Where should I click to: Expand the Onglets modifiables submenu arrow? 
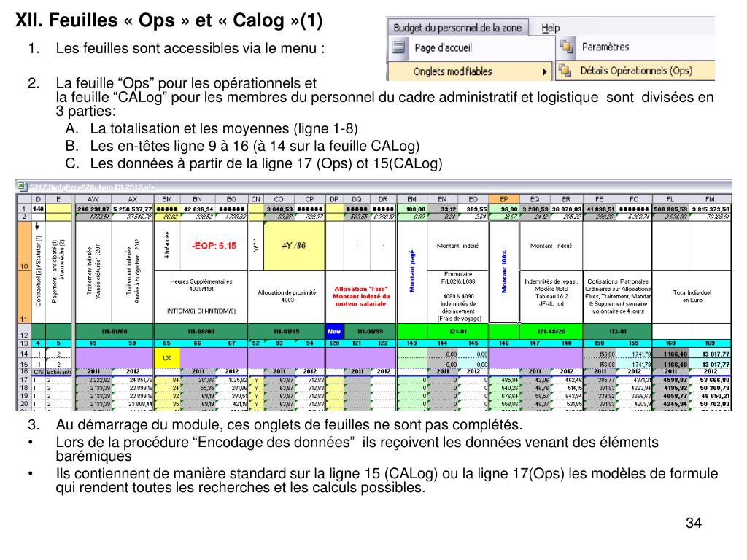(x=544, y=72)
